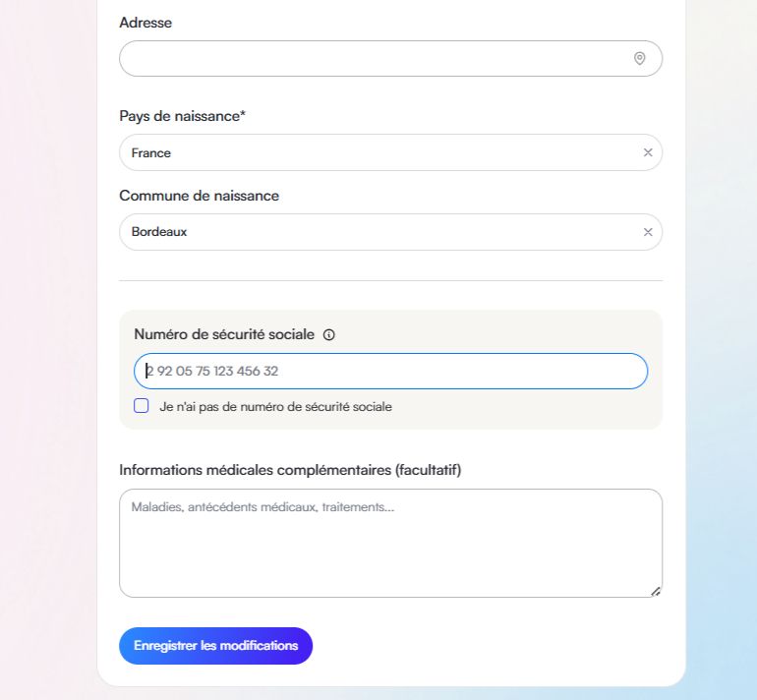Image resolution: width=757 pixels, height=700 pixels.
Task: Click the horizontal divider below Commune de naissance
Action: [x=390, y=280]
